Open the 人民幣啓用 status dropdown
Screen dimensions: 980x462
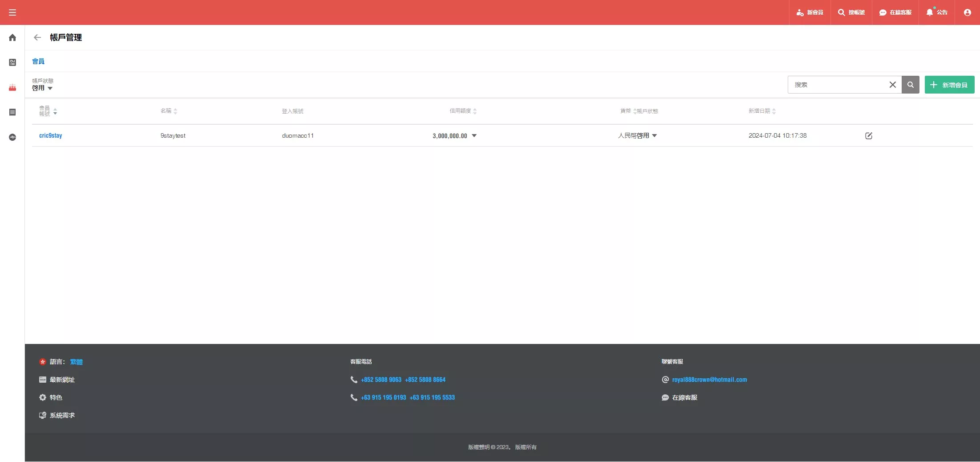tap(654, 136)
